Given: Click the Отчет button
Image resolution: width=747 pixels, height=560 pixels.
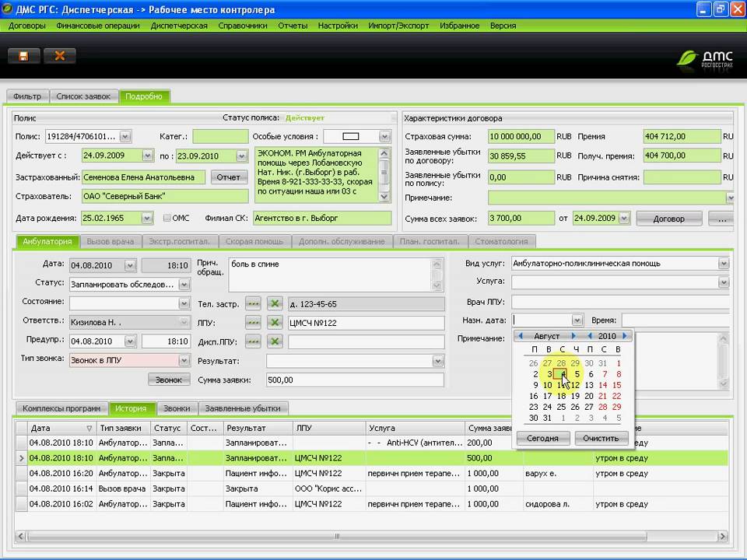Looking at the screenshot, I should pos(229,177).
